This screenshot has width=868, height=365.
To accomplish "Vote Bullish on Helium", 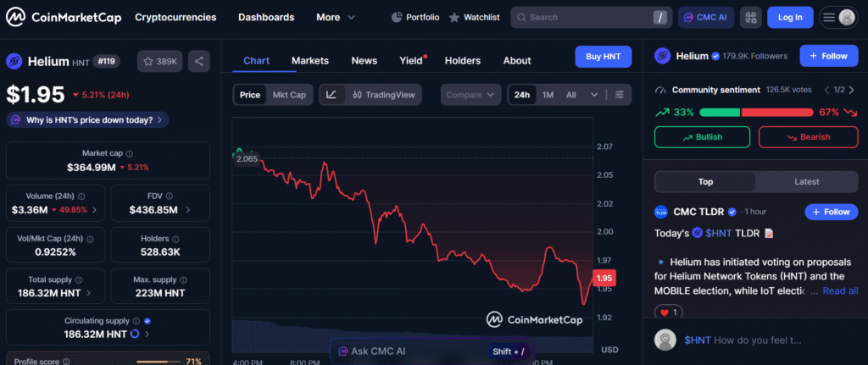I will click(x=702, y=137).
